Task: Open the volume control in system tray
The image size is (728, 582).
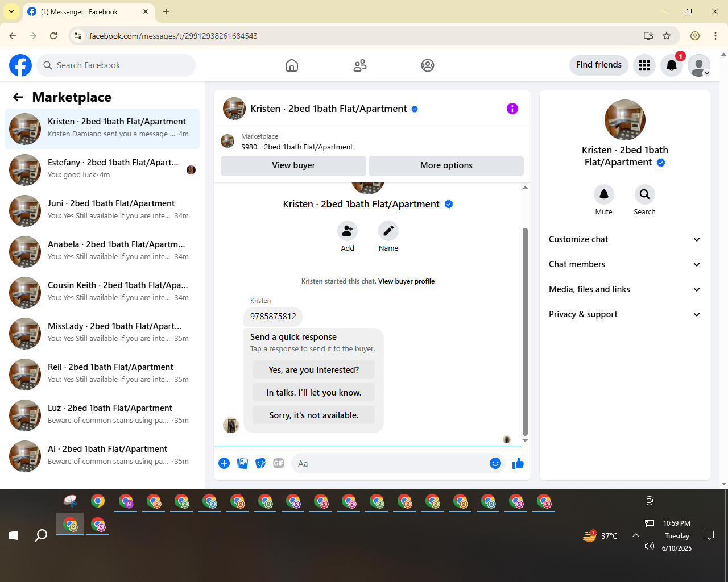Action: [x=650, y=546]
